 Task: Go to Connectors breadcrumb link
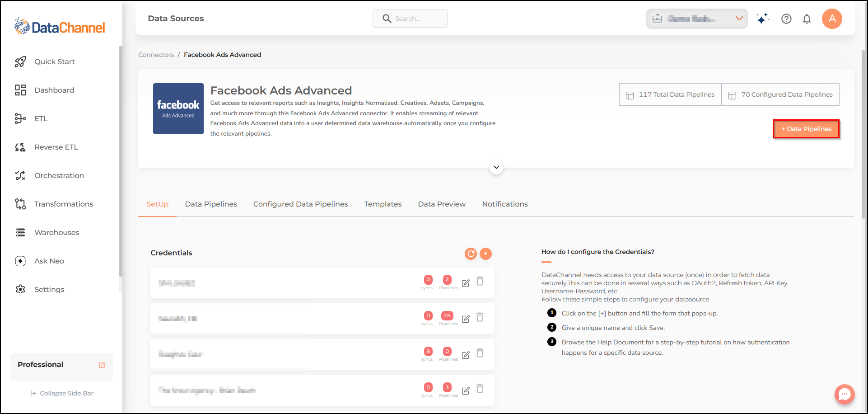pos(156,55)
